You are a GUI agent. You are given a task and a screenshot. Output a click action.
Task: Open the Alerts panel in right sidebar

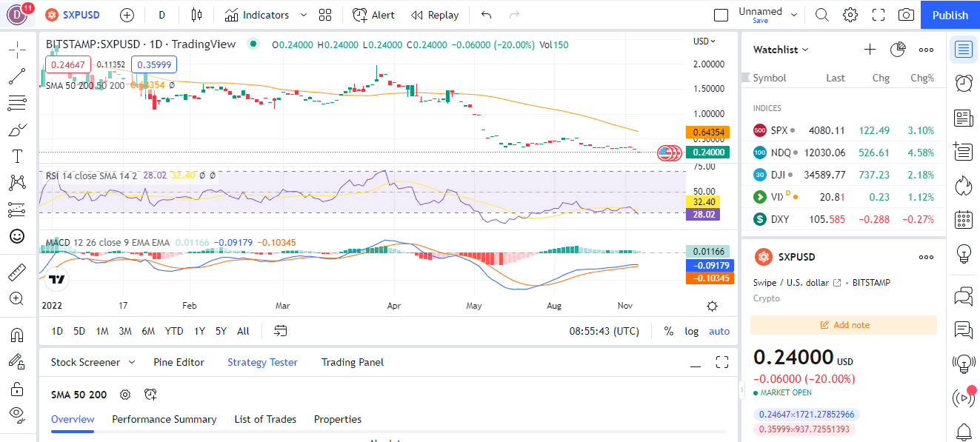(x=964, y=83)
